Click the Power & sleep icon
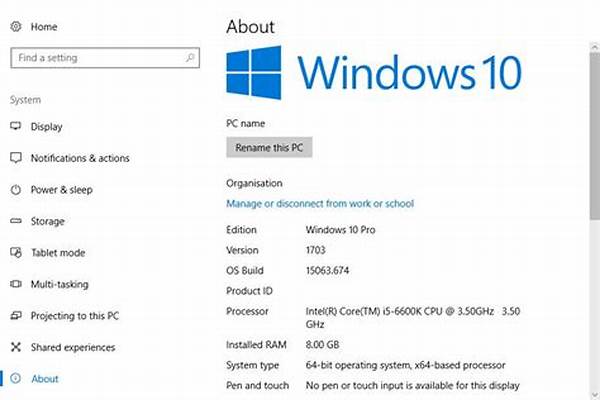Image resolution: width=600 pixels, height=400 pixels. tap(16, 189)
